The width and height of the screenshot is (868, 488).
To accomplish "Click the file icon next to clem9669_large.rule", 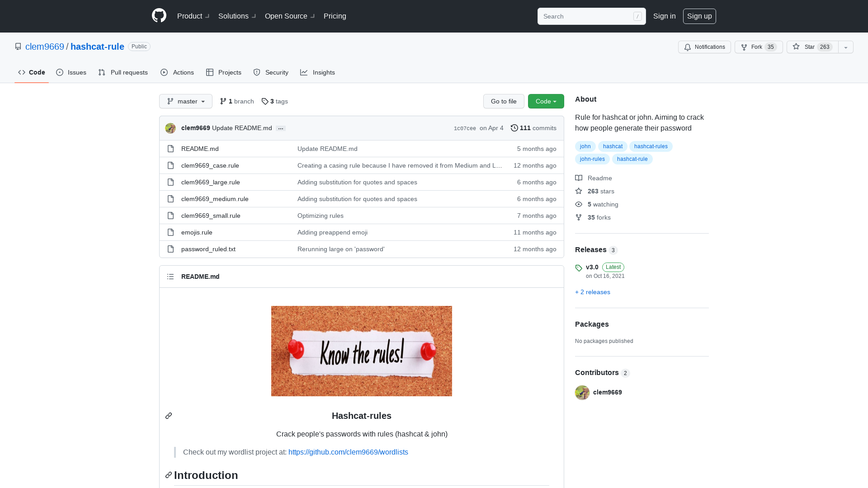I will tap(170, 182).
